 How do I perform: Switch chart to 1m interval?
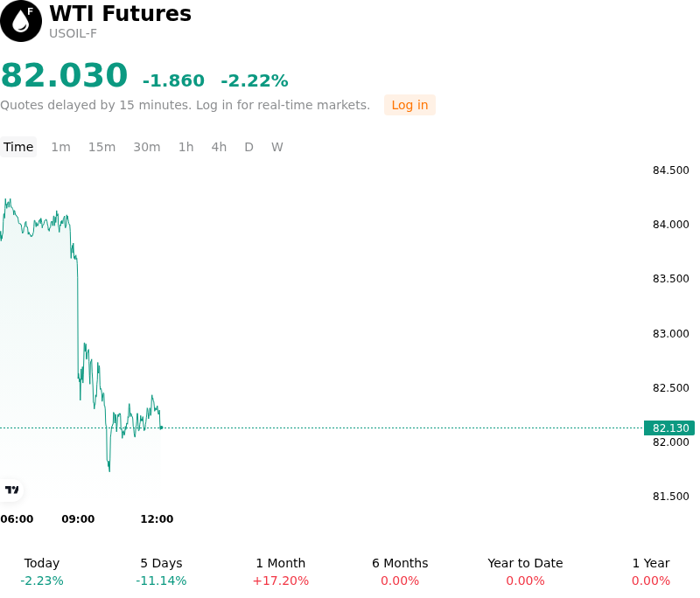pyautogui.click(x=60, y=147)
